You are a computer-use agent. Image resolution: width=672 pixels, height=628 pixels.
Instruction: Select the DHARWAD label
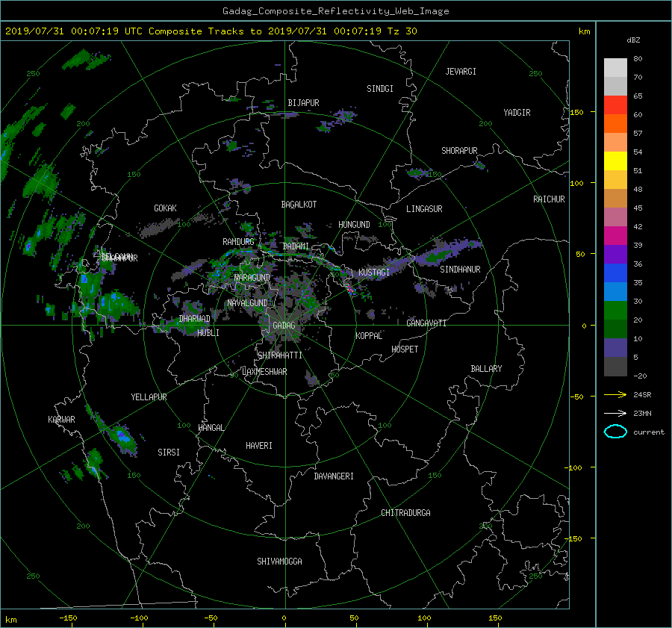[x=195, y=319]
